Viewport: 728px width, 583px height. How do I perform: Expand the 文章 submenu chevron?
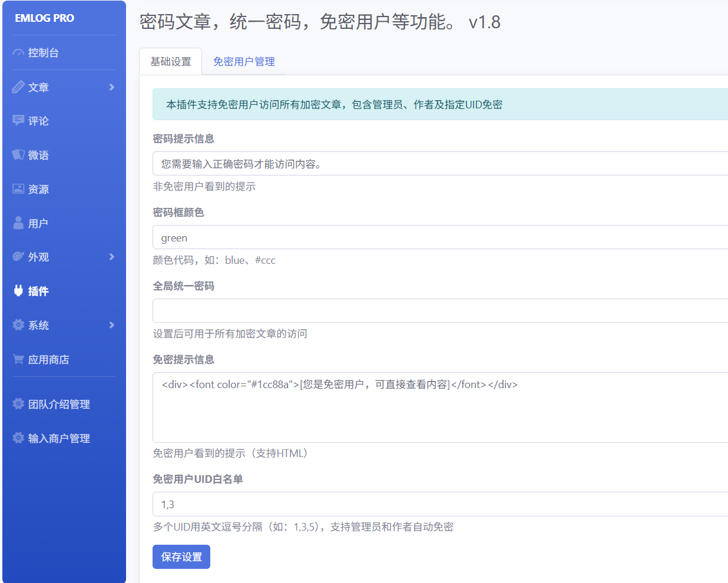coord(112,87)
